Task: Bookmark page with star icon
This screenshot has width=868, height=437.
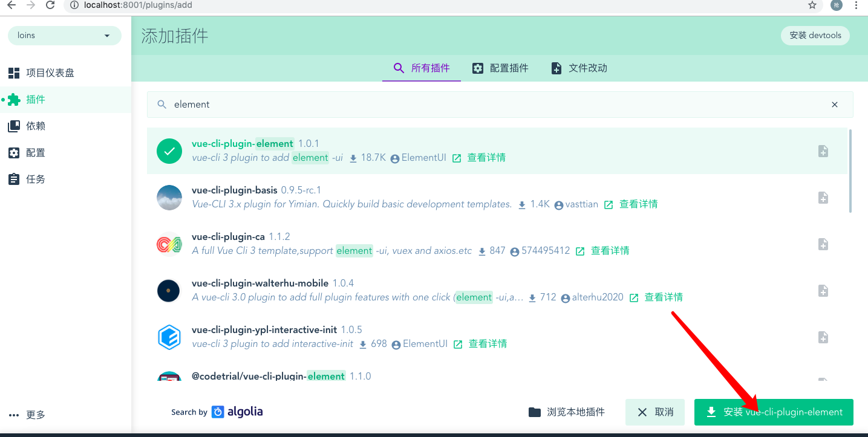Action: point(812,5)
